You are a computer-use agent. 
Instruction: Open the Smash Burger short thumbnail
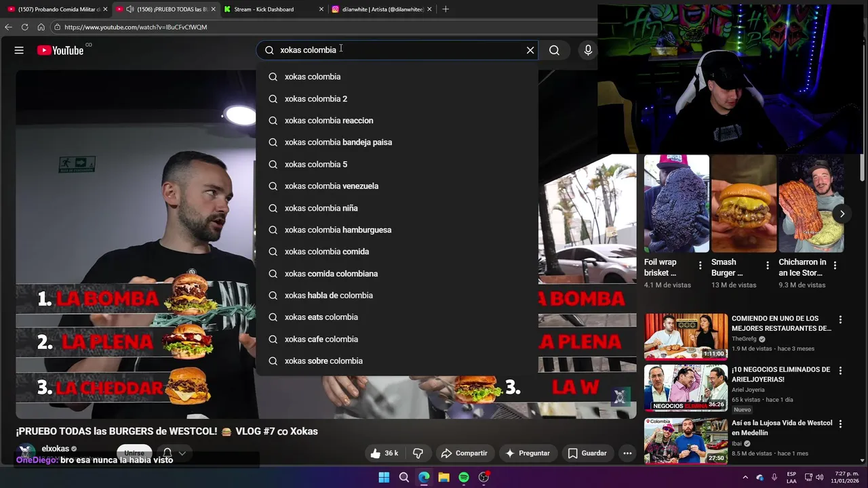tap(744, 203)
